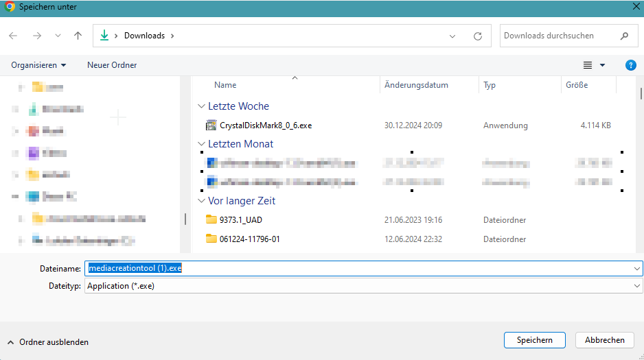Refresh the Downloads folder view

[478, 36]
